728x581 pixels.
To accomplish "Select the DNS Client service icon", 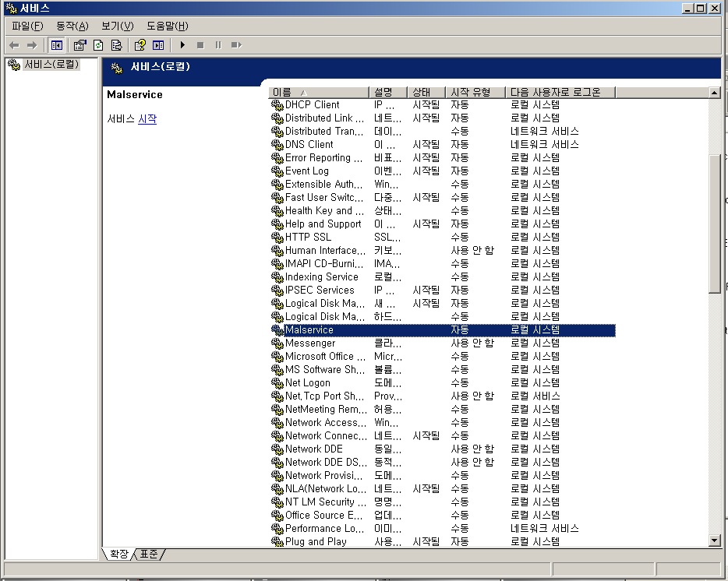I will (277, 145).
